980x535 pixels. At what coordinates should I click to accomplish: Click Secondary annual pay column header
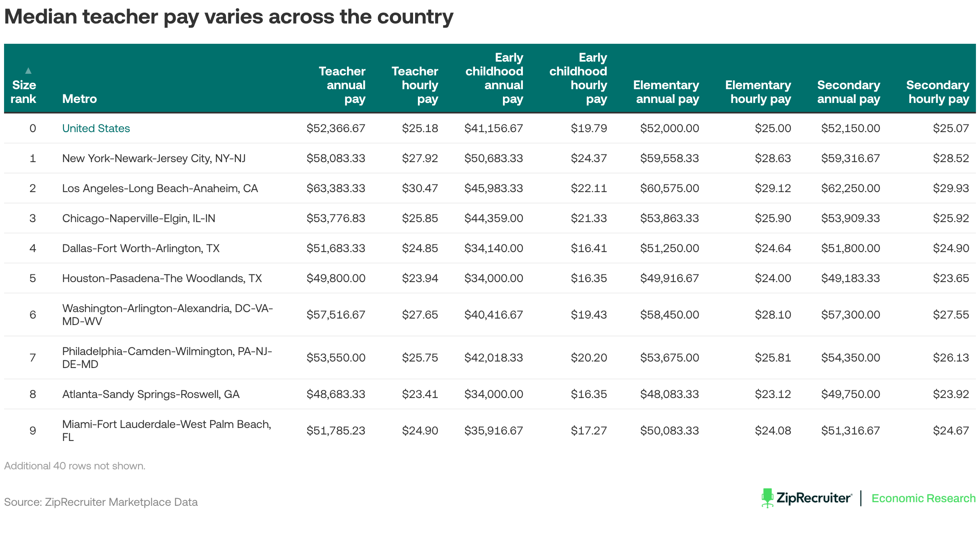click(848, 92)
